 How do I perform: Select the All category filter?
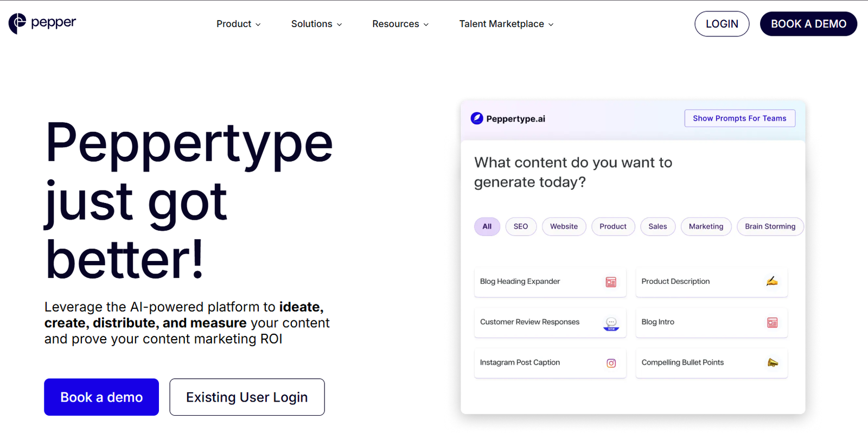point(487,226)
